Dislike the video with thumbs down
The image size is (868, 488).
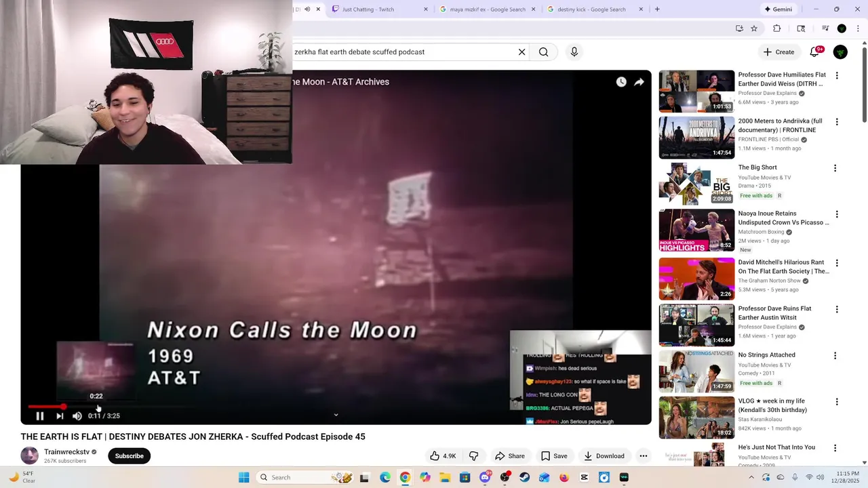pyautogui.click(x=474, y=456)
